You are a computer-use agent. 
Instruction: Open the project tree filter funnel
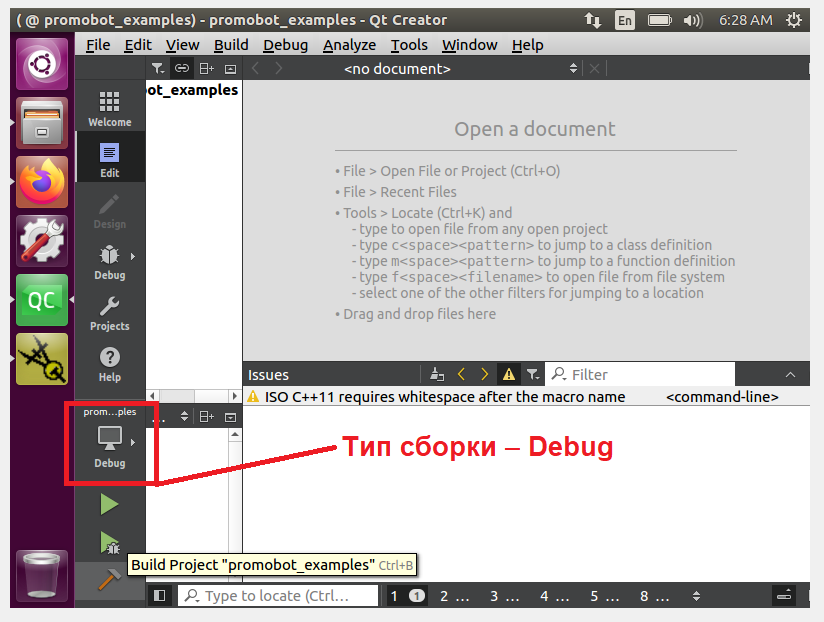pyautogui.click(x=158, y=68)
